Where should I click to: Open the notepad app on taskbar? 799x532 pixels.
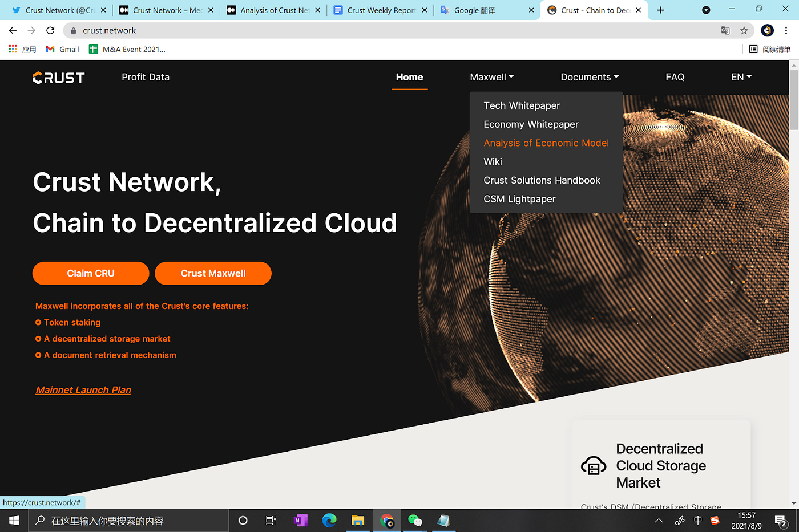443,521
